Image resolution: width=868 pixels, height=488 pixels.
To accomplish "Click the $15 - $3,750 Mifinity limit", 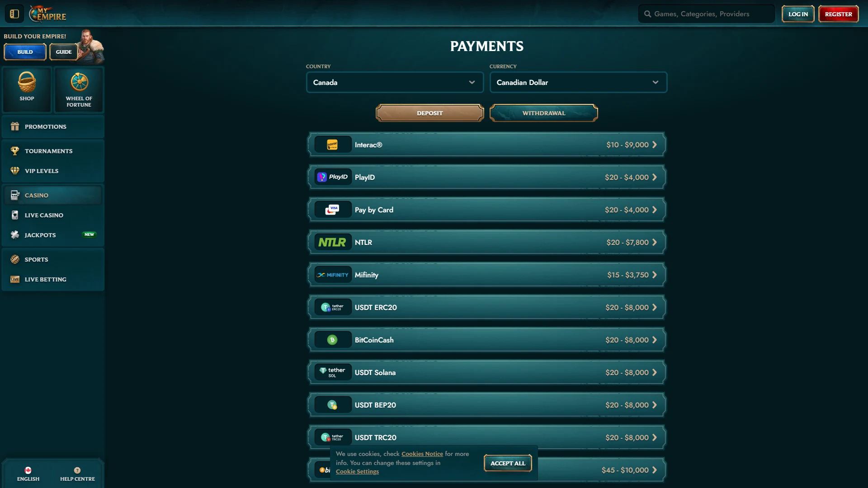I will pyautogui.click(x=628, y=275).
